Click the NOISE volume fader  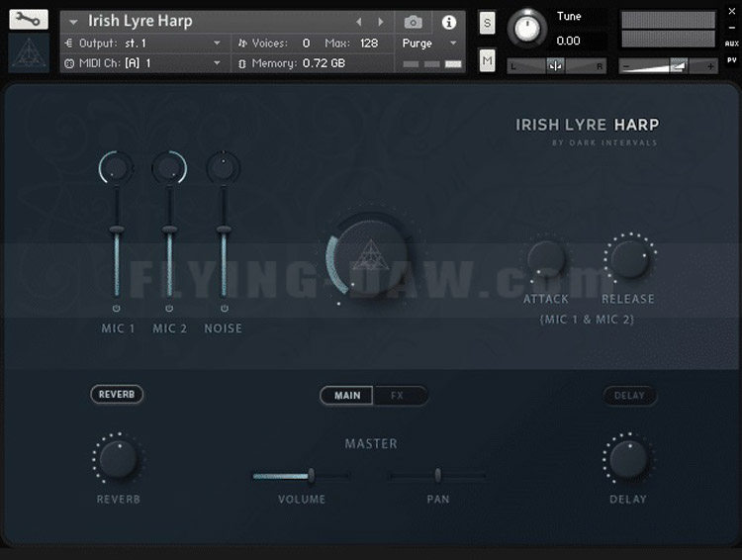click(224, 230)
